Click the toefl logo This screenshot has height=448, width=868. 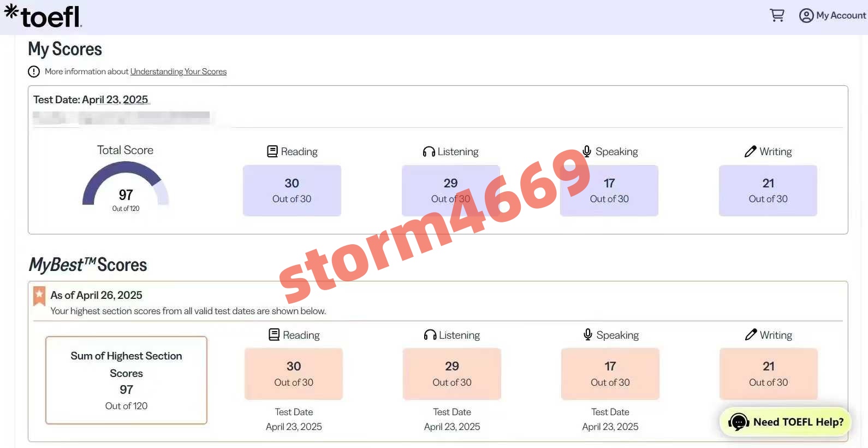point(43,16)
